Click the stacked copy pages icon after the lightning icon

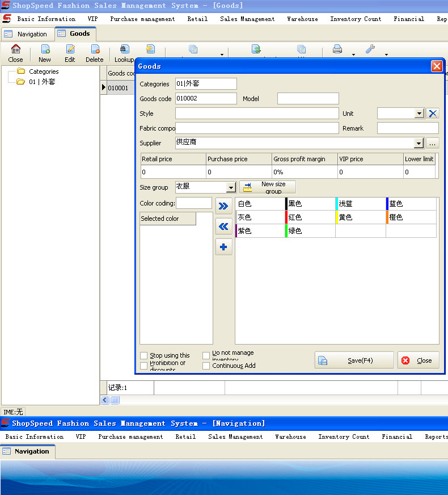click(193, 49)
